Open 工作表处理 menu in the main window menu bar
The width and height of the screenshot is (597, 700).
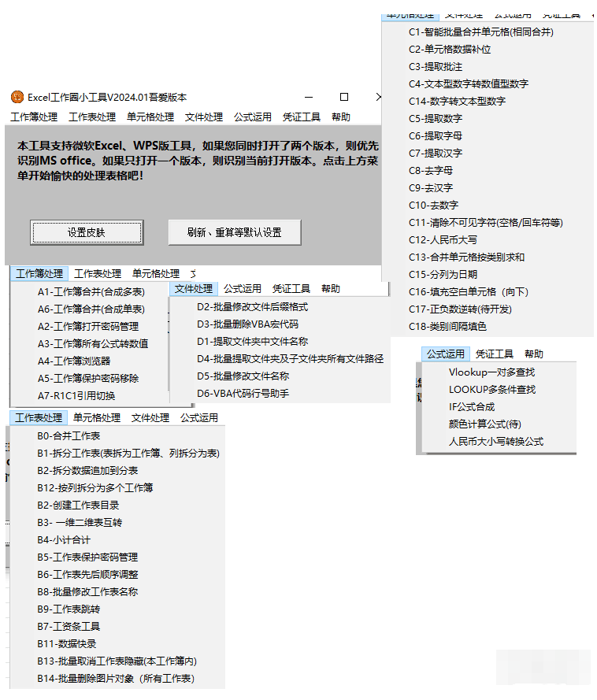[92, 117]
